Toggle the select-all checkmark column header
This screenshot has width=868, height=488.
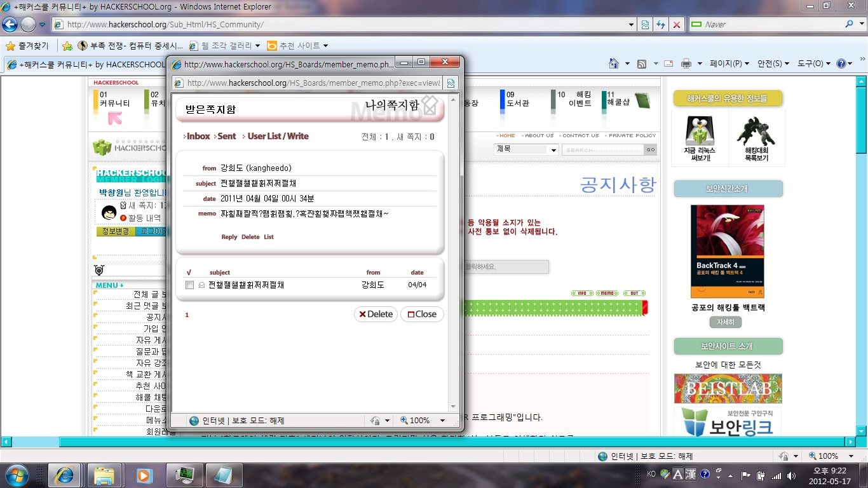(189, 273)
